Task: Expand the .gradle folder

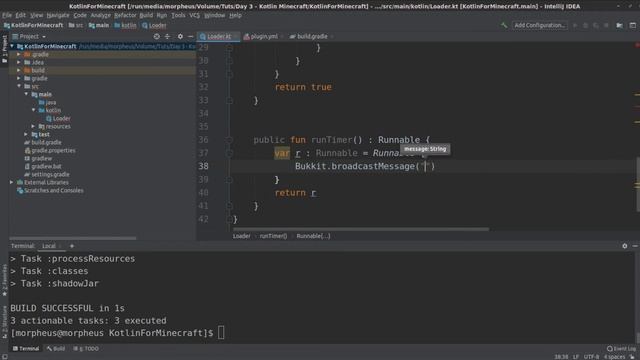Action: coord(19,54)
